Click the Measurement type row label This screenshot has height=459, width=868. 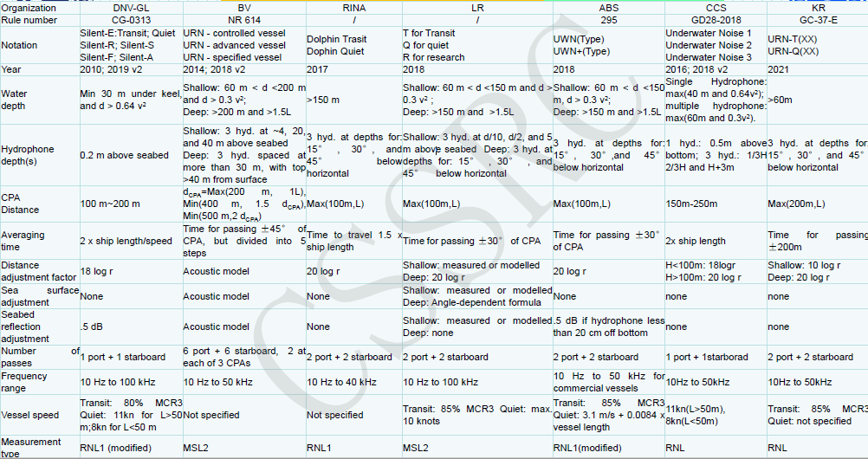point(40,448)
